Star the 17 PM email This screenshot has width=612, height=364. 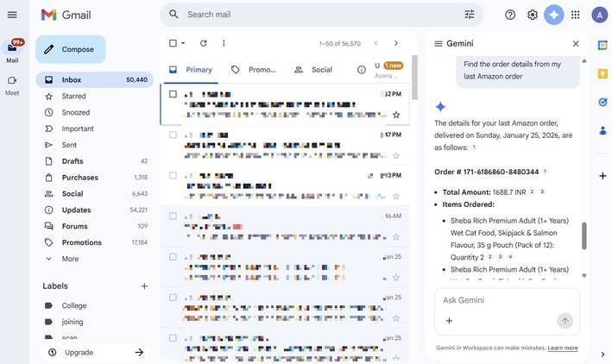tap(396, 155)
